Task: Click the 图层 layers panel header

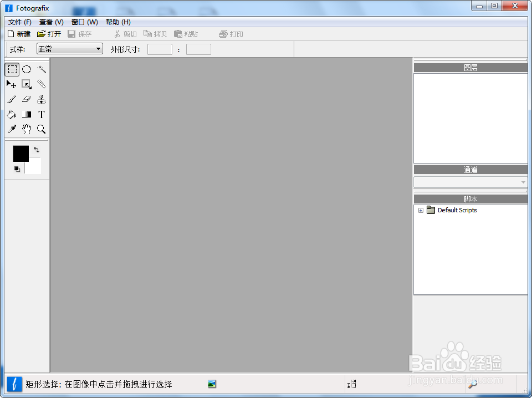Action: [x=470, y=68]
